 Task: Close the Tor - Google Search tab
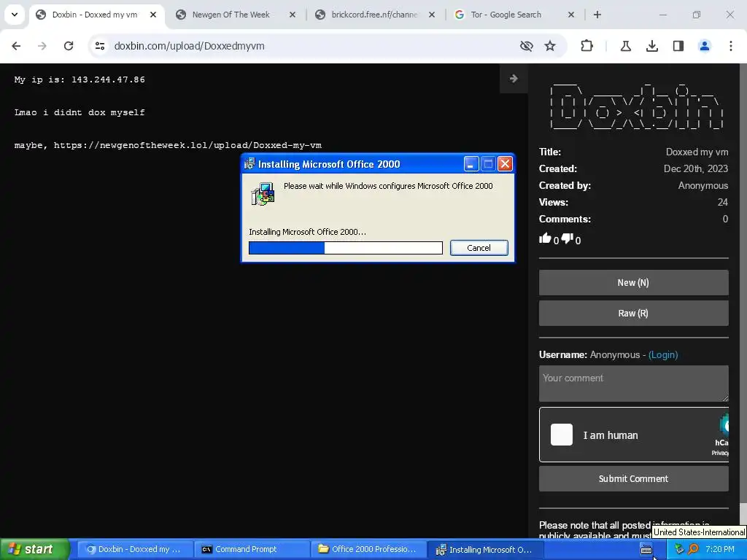coord(571,15)
